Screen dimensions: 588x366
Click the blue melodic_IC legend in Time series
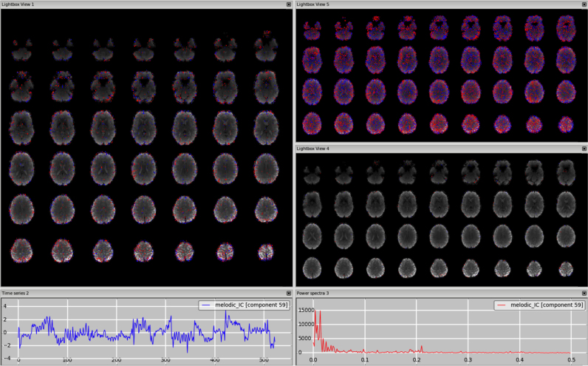243,305
